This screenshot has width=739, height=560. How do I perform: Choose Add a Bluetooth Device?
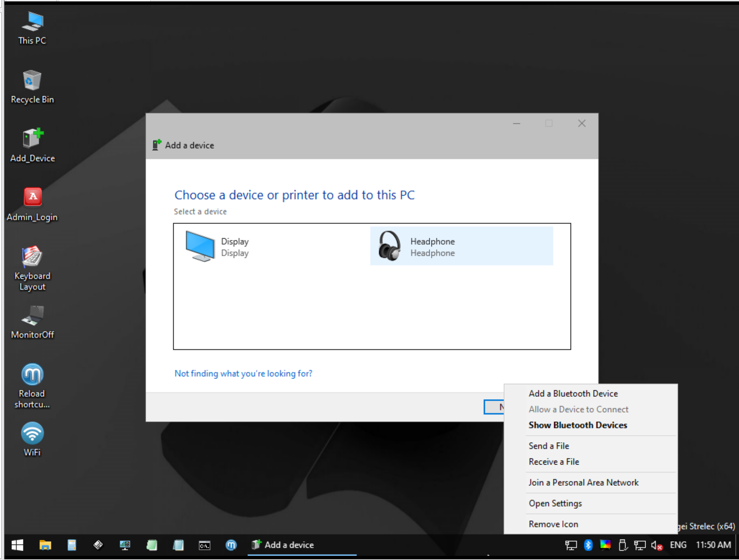[x=573, y=393]
